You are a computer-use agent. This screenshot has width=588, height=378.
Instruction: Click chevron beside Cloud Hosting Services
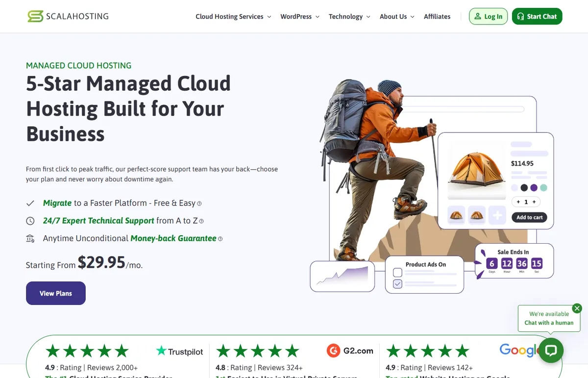269,17
